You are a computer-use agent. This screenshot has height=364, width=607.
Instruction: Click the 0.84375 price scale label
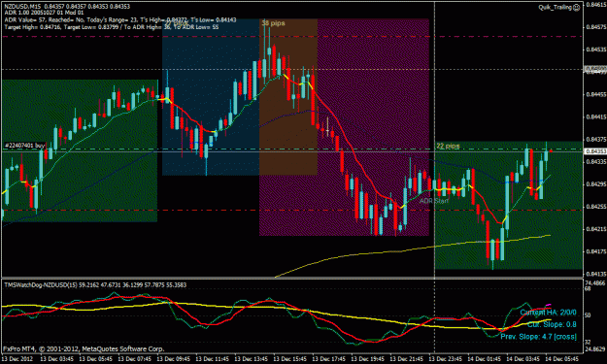(x=596, y=139)
